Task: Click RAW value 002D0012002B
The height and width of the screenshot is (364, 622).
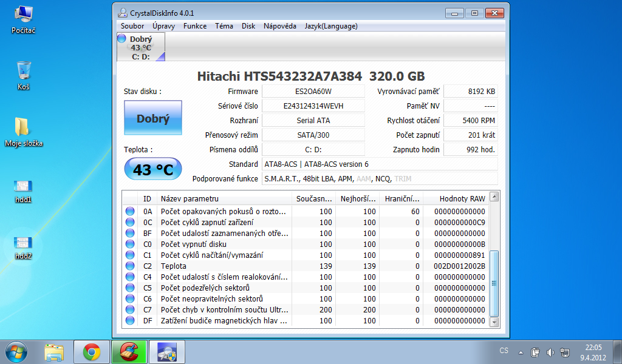Action: tap(459, 266)
